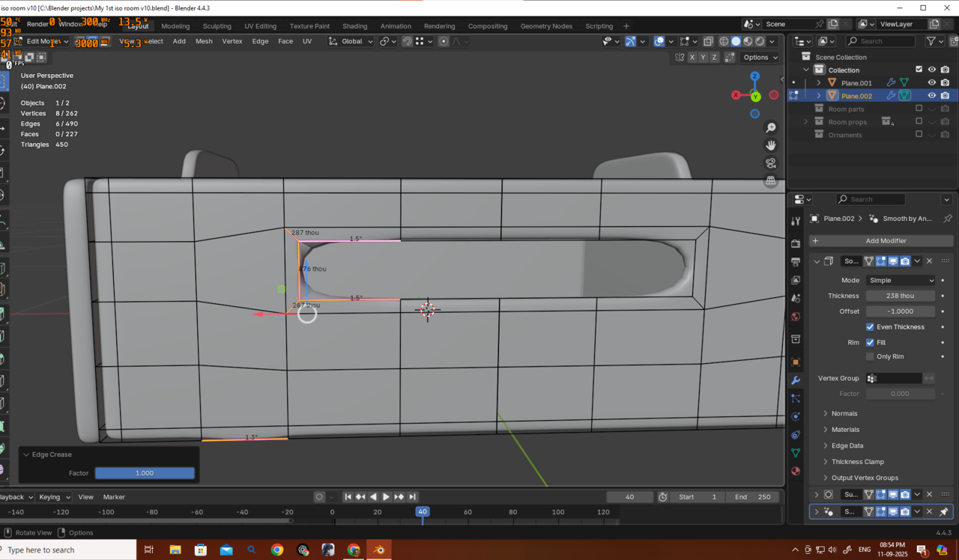Hide Plane.001 in viewport with eye icon
The height and width of the screenshot is (560, 959).
click(932, 83)
